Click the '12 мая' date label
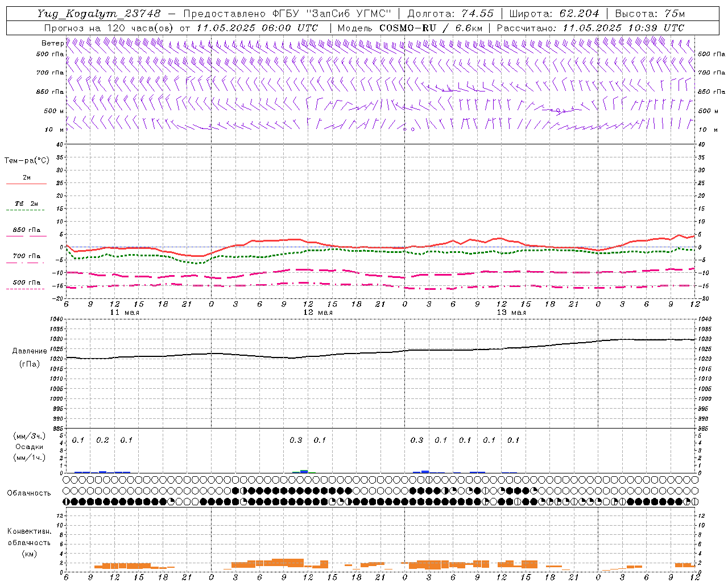728x582 pixels. pyautogui.click(x=318, y=313)
